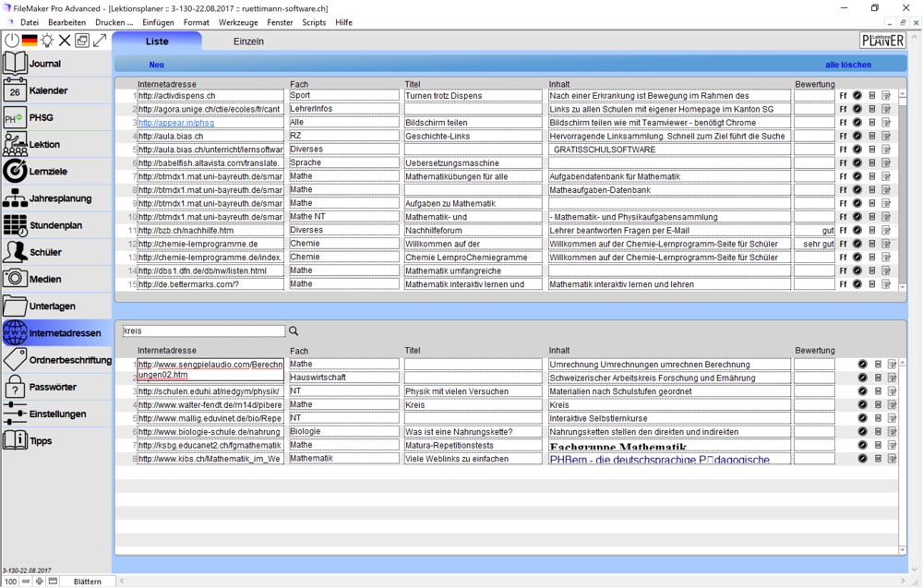Viewport: 923px width, 588px height.
Task: Switch language via the German flag icon
Action: [30, 40]
